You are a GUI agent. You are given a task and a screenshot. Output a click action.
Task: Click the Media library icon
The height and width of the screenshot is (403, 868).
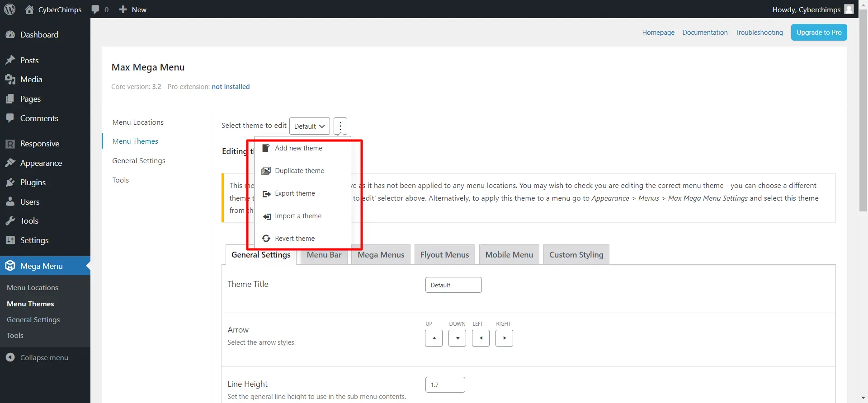point(10,80)
